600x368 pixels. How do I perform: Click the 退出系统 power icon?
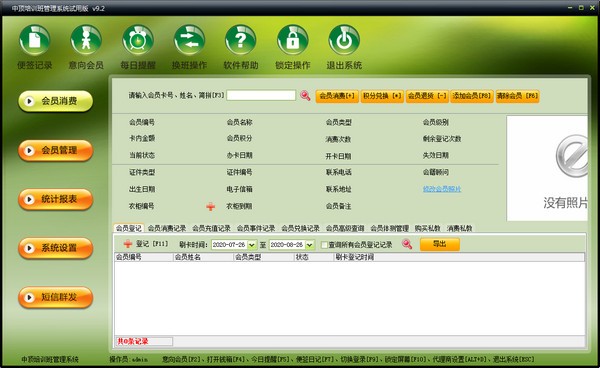pyautogui.click(x=344, y=41)
